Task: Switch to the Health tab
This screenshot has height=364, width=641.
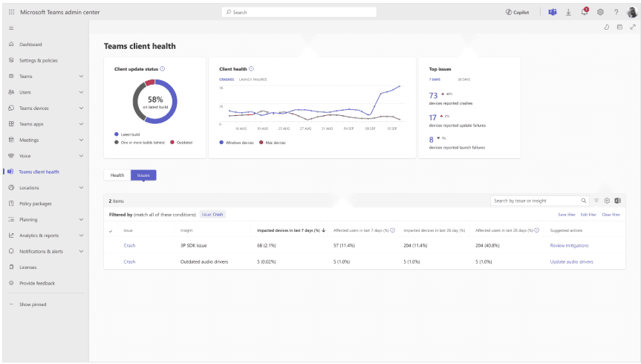Action: pos(117,175)
